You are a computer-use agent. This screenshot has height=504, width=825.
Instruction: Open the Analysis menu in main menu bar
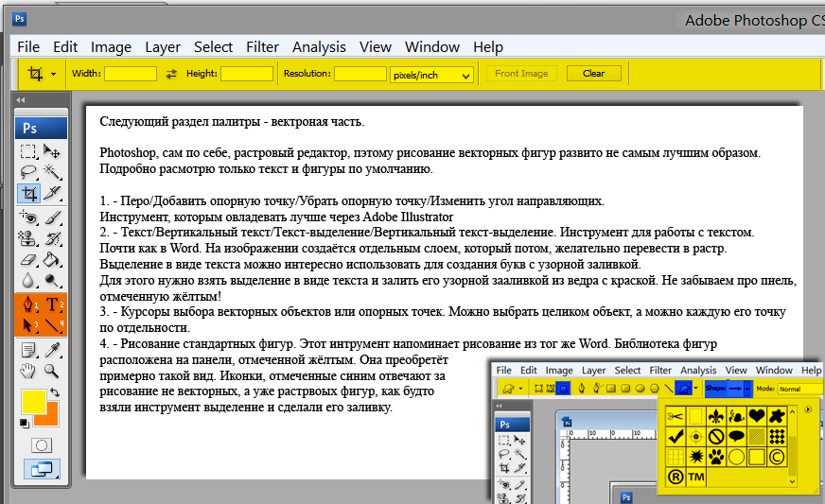(x=319, y=47)
